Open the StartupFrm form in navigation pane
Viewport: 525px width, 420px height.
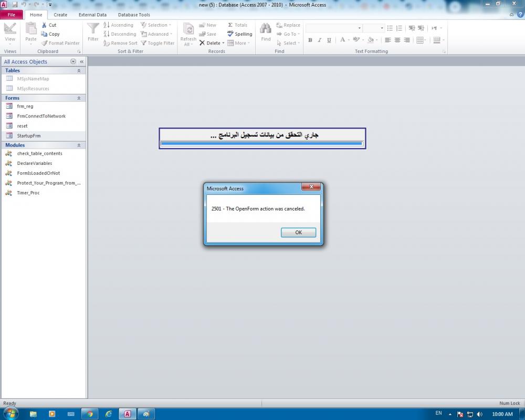point(28,136)
